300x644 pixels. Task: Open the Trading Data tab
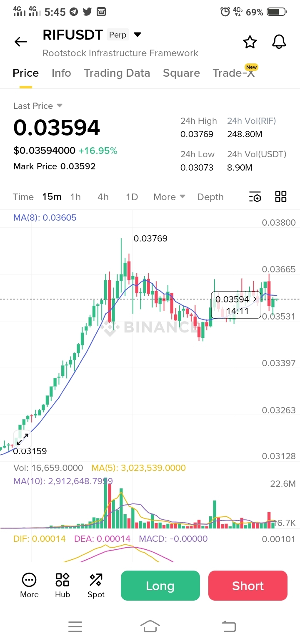click(117, 73)
